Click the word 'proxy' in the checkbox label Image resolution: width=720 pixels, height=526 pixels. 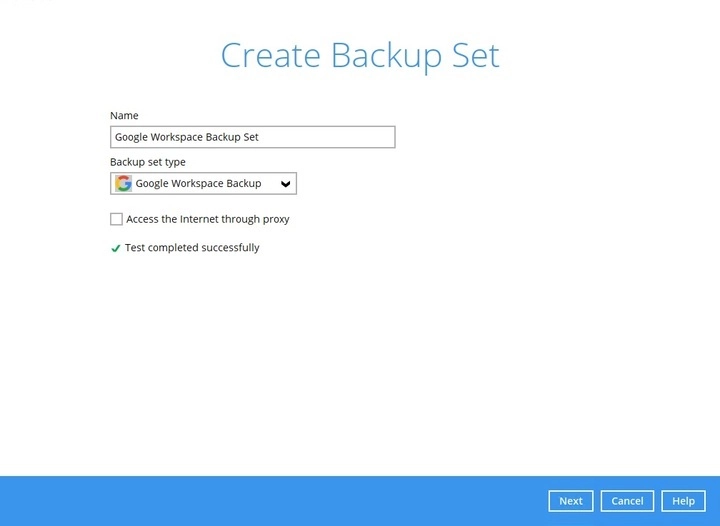274,219
